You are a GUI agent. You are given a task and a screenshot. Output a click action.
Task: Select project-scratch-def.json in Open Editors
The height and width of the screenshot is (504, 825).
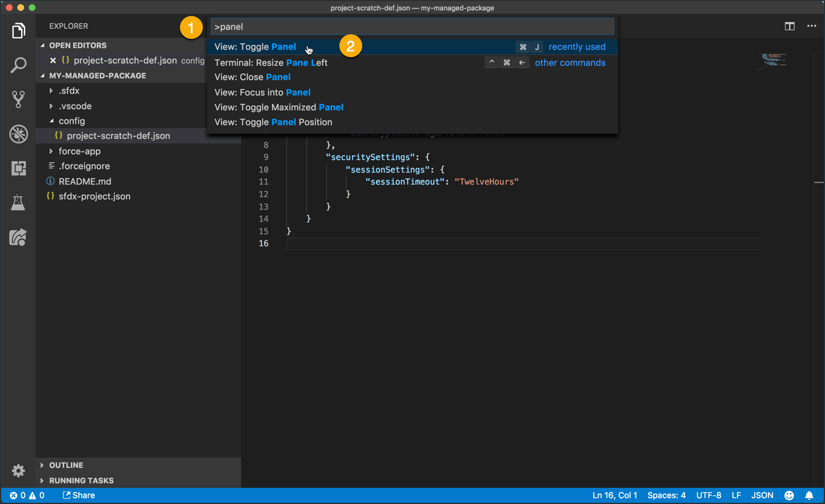(x=125, y=61)
